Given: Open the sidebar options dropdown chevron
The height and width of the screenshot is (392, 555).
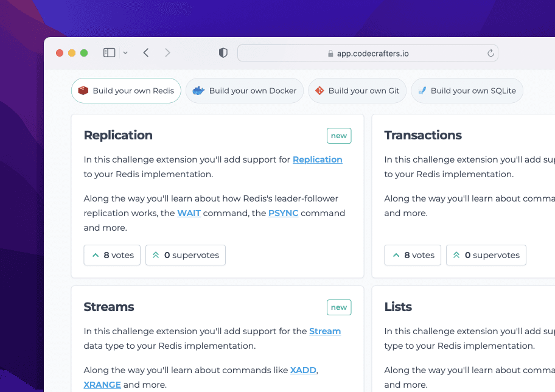Looking at the screenshot, I should pos(124,52).
